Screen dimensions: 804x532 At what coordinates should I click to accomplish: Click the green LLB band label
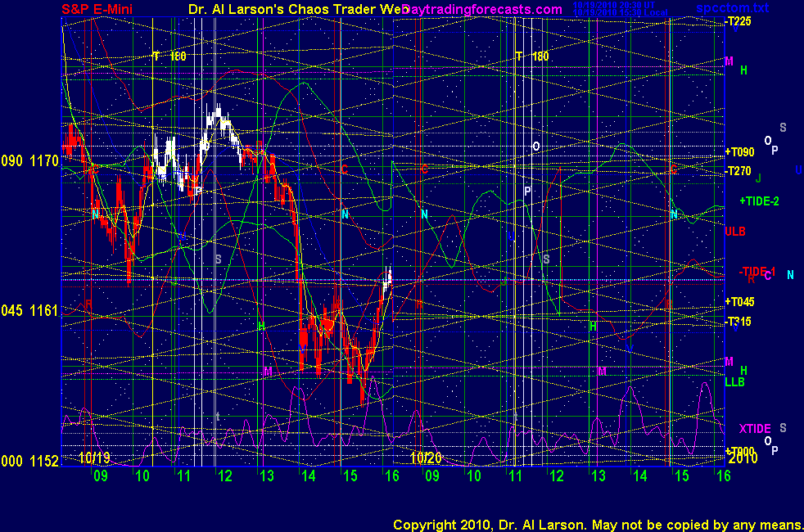[x=734, y=382]
